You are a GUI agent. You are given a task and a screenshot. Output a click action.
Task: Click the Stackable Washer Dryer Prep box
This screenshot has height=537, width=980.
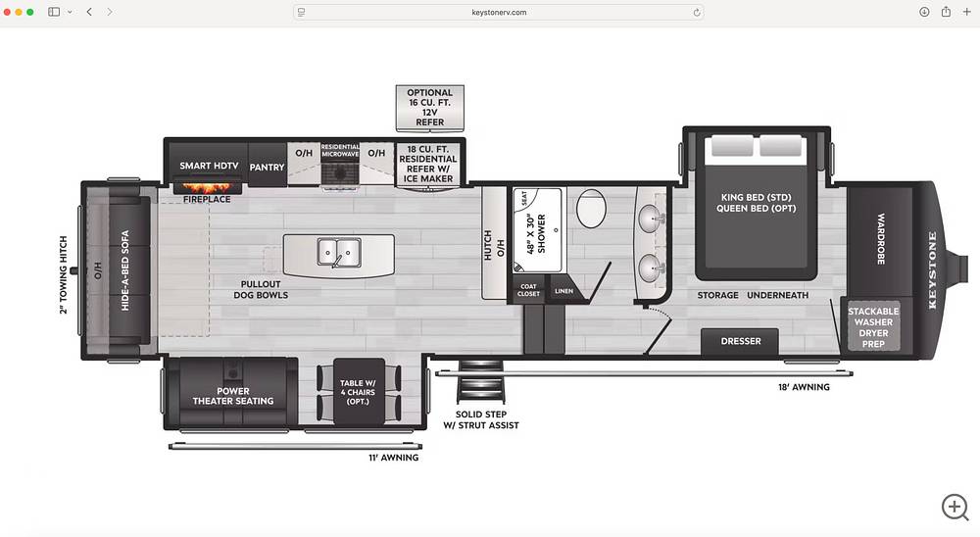(x=872, y=327)
